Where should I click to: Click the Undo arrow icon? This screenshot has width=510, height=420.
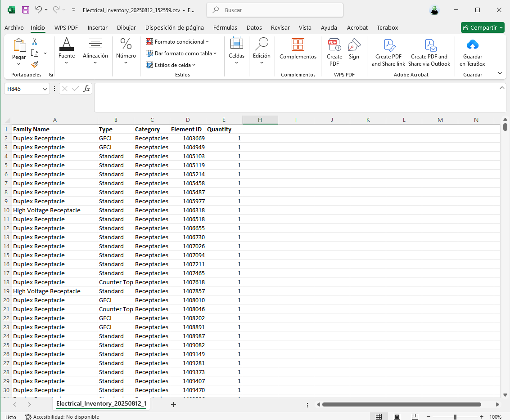click(39, 9)
